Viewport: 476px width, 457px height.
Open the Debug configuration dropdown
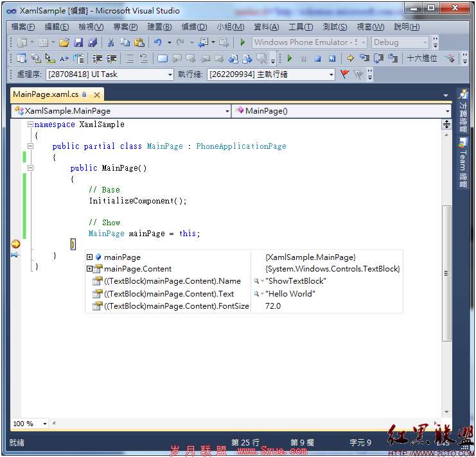coord(425,42)
